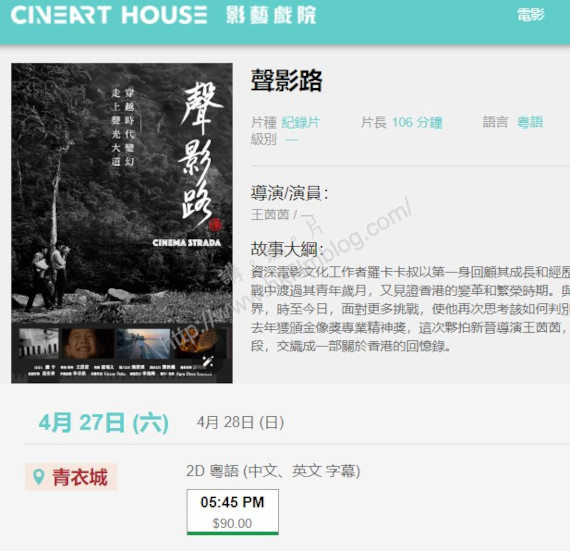
Task: Click the 故事大綱 synopsis heading
Action: (x=287, y=249)
